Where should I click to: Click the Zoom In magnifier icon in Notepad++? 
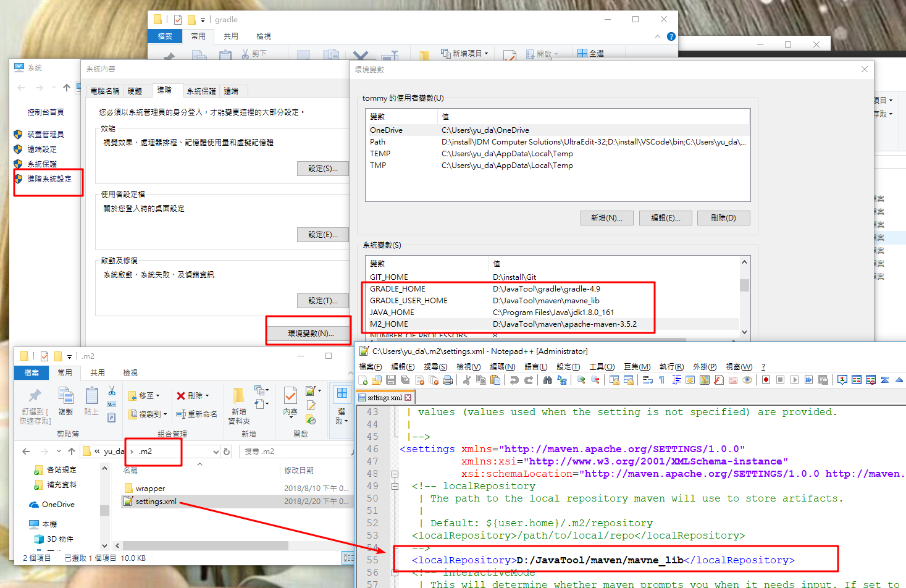click(581, 380)
